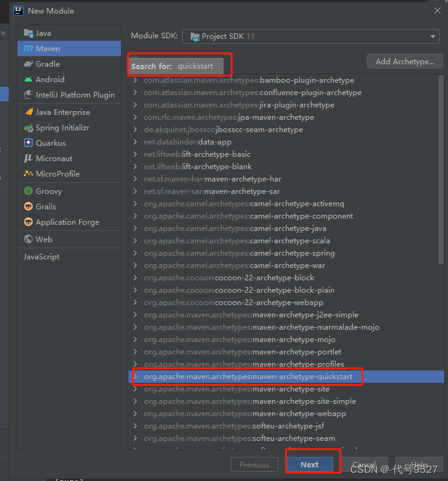Click the Next button

coord(310,465)
